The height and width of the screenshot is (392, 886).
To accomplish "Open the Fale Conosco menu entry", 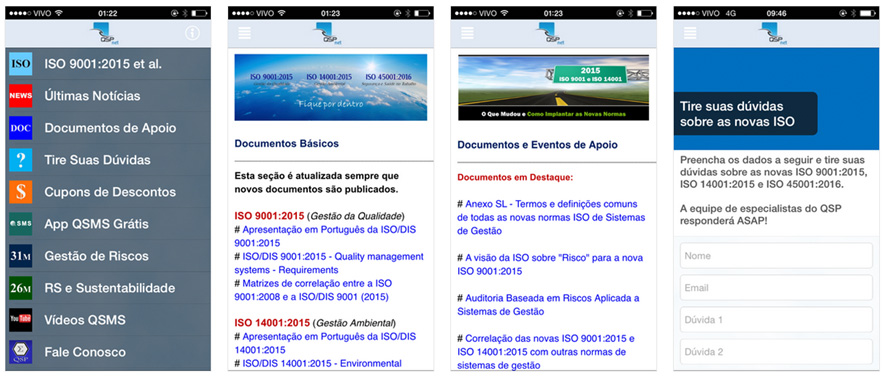I will pyautogui.click(x=108, y=352).
